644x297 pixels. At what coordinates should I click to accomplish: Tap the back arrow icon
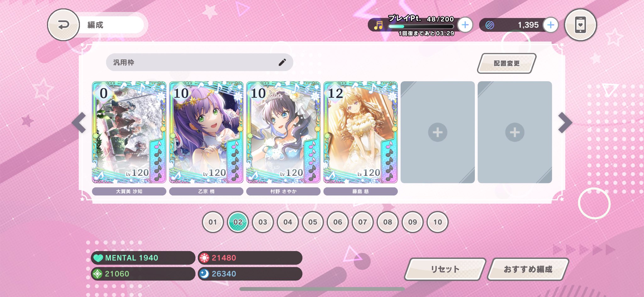(x=63, y=25)
